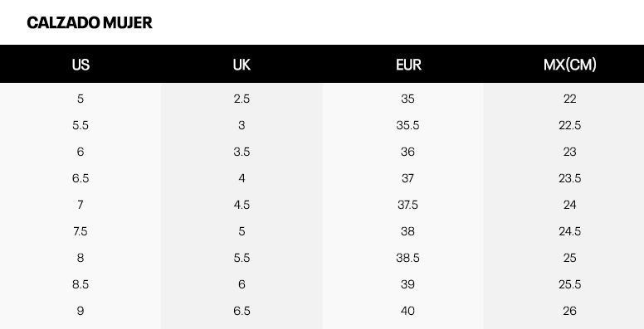Click MX size 24.5 cell
Viewport: 644px width, 329px height.
coord(569,231)
